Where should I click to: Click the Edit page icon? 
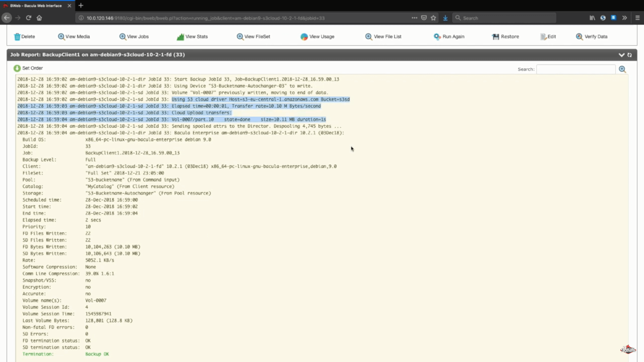543,37
